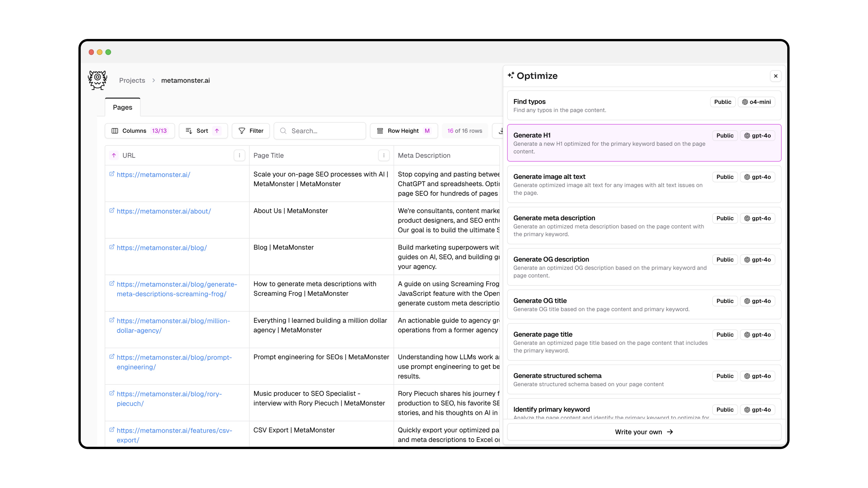Click gpt-4o badge on image alt text
Image resolution: width=868 pixels, height=488 pixels.
757,177
